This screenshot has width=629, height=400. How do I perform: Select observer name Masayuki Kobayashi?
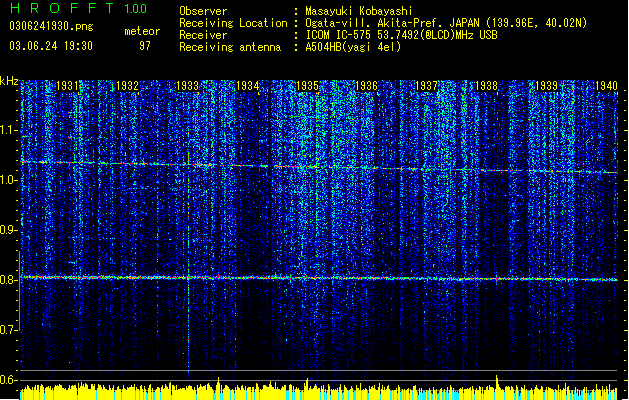coord(359,11)
